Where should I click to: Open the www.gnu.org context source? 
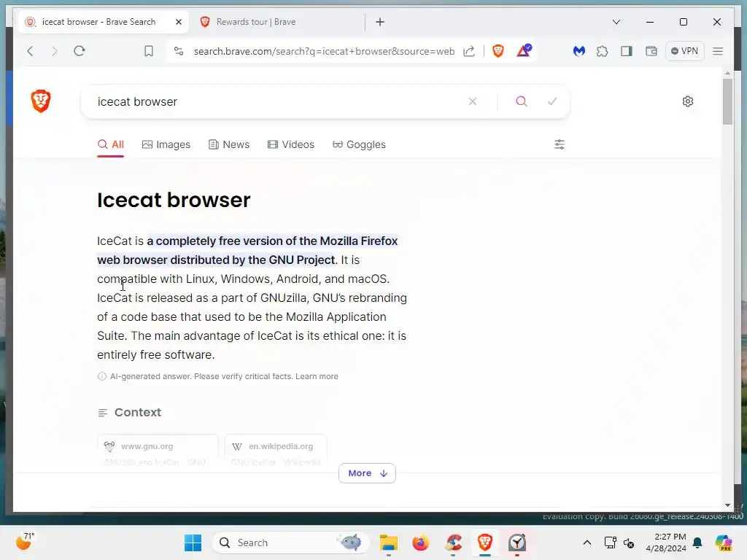[158, 451]
